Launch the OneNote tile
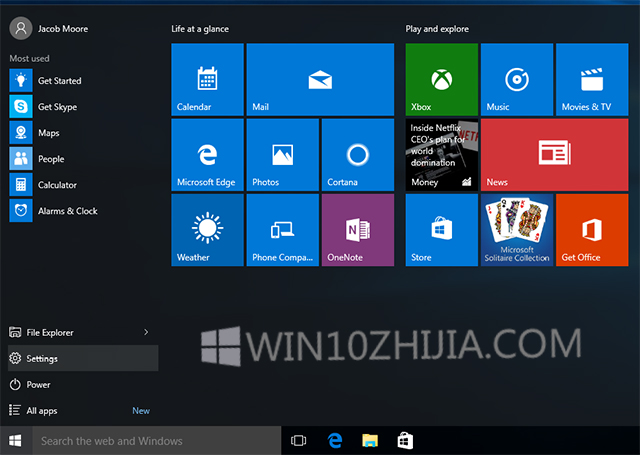This screenshot has height=455, width=640. click(x=358, y=230)
